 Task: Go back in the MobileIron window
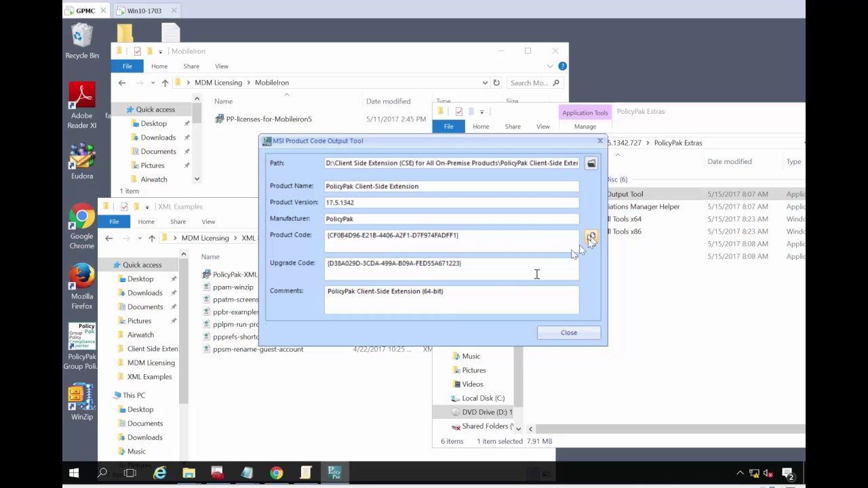coord(122,83)
